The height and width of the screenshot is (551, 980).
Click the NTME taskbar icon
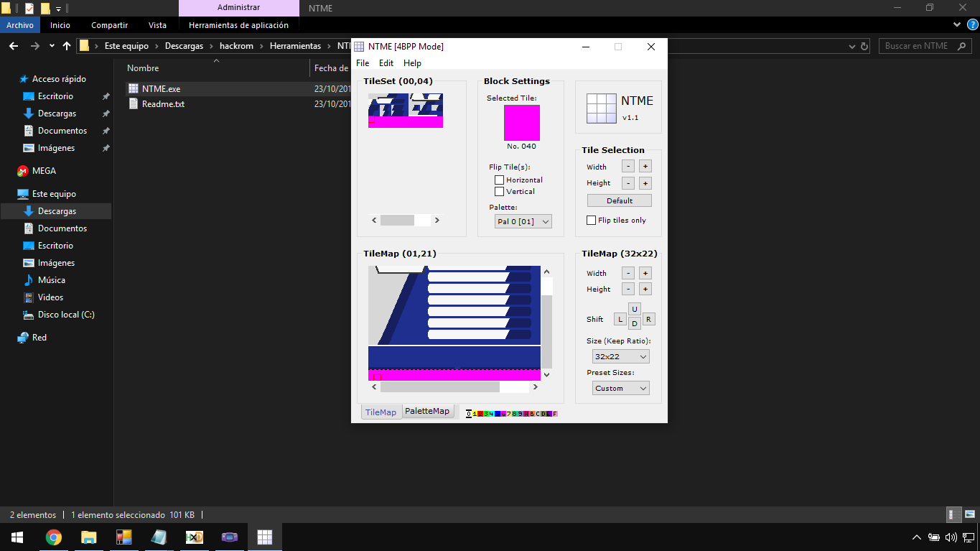(x=265, y=537)
